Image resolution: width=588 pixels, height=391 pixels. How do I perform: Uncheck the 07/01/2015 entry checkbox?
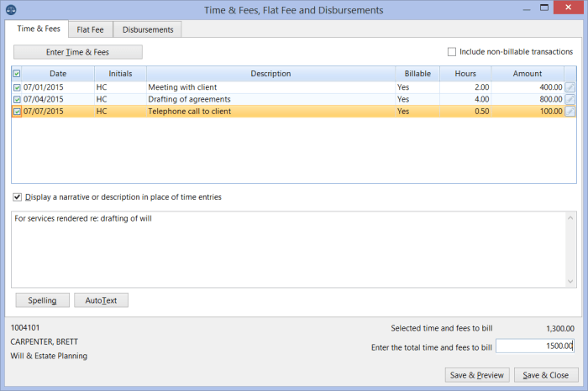click(18, 86)
